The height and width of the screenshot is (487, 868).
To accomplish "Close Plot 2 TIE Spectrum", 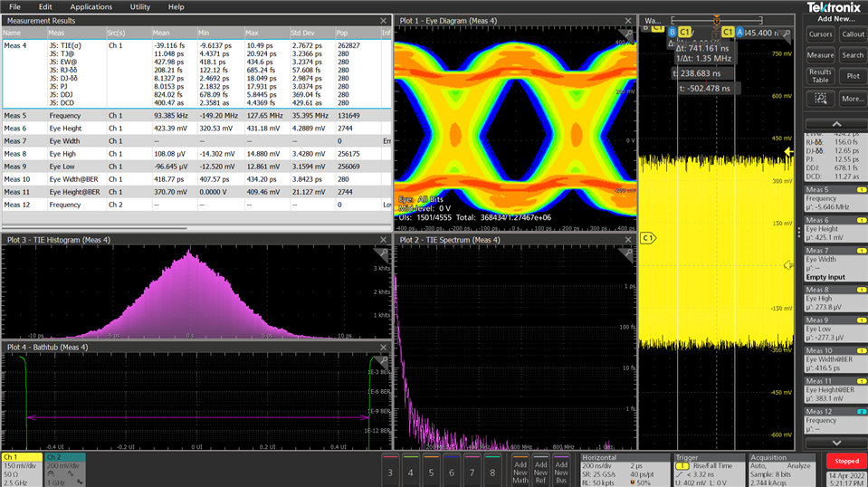I will pyautogui.click(x=628, y=240).
